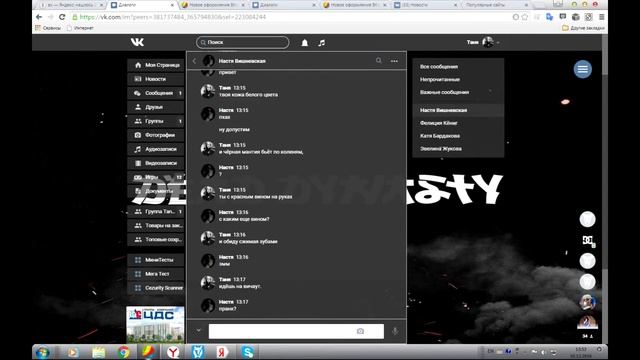640x360 pixels.
Task: Click the blue round hamburger button
Action: 582,69
